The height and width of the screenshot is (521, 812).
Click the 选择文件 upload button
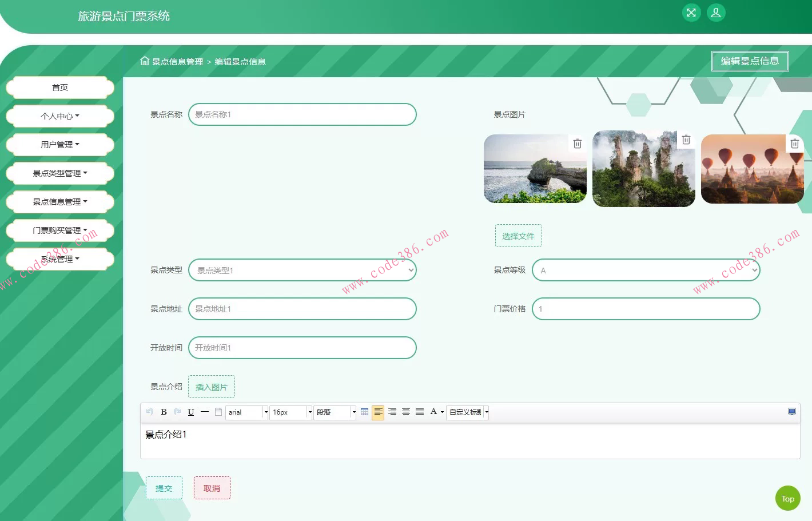pyautogui.click(x=518, y=236)
